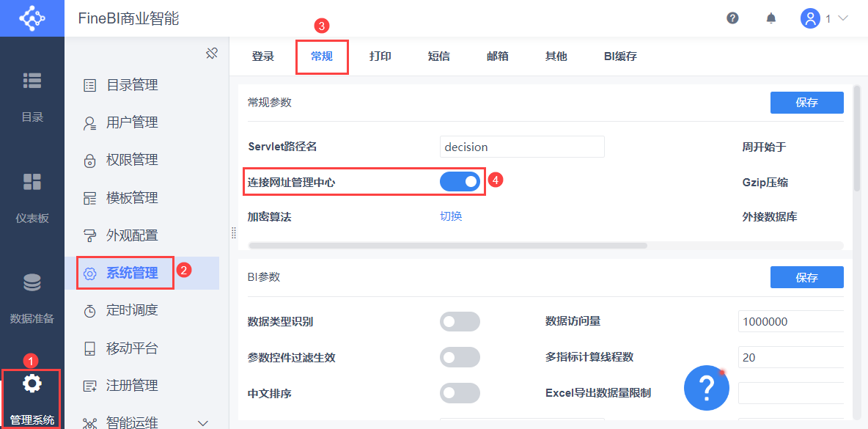Click the 管理系统 gear icon

coord(32,383)
